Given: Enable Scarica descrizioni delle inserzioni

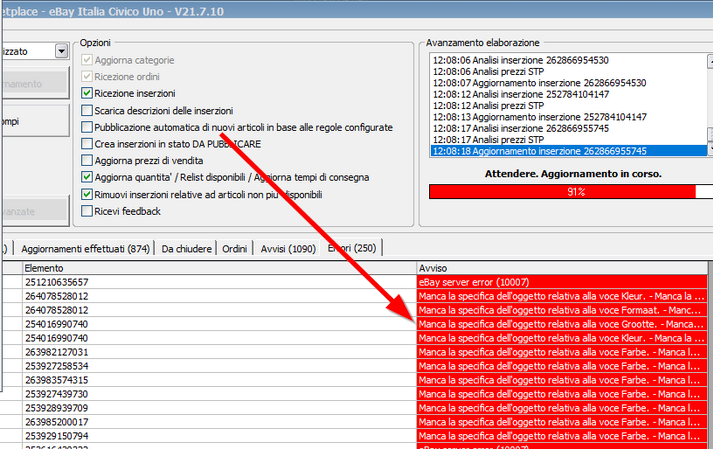Looking at the screenshot, I should (x=87, y=111).
